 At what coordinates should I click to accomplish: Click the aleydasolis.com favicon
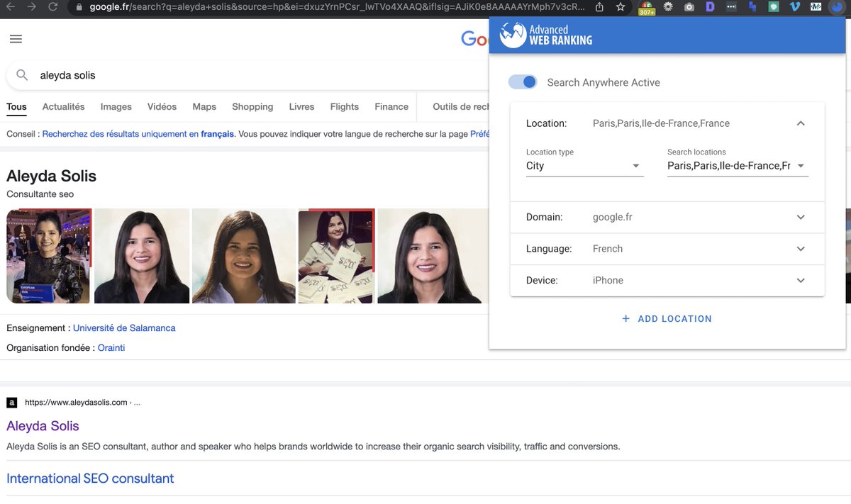click(x=11, y=403)
